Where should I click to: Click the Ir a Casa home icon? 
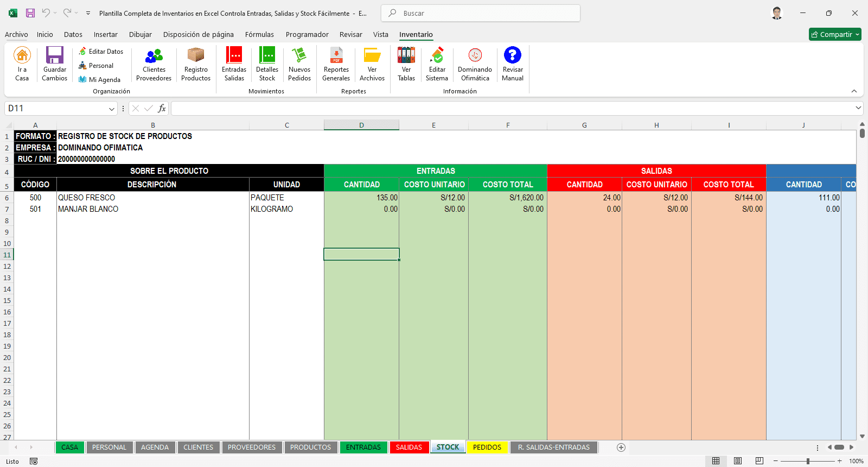22,55
